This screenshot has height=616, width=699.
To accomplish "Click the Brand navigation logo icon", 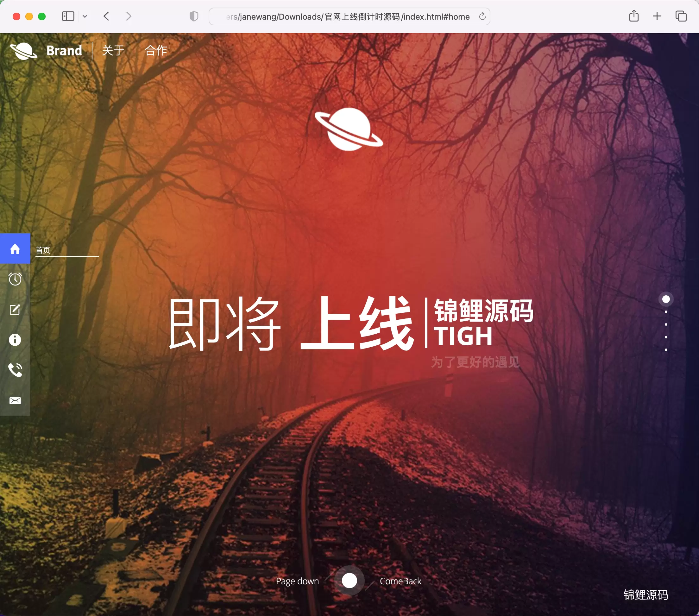I will click(24, 50).
